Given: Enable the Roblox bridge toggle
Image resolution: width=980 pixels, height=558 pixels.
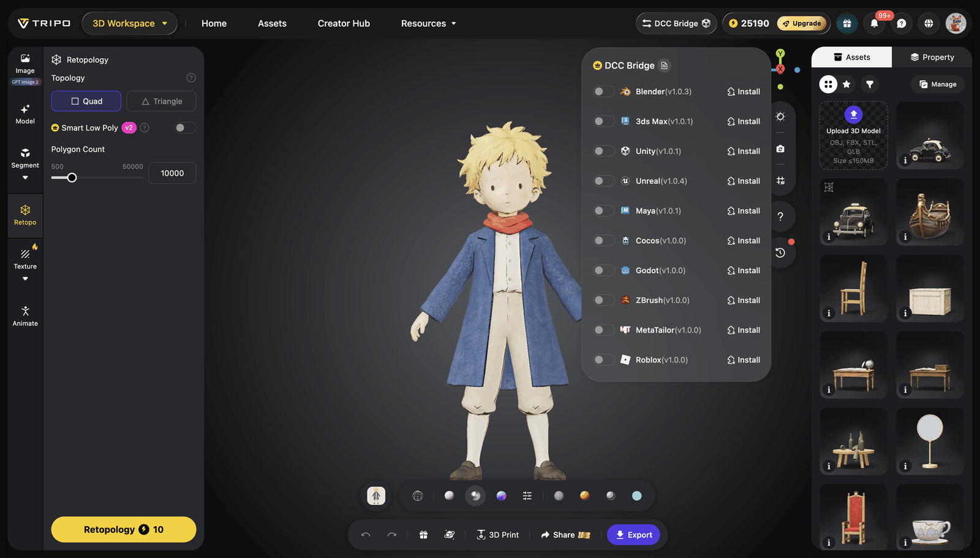Looking at the screenshot, I should coord(604,360).
